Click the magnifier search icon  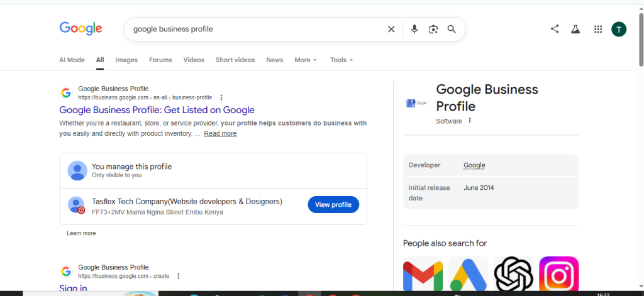coord(452,29)
